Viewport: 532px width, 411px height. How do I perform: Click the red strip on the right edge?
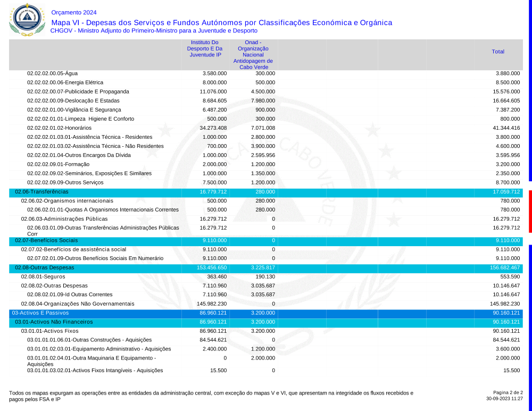pyautogui.click(x=530, y=211)
